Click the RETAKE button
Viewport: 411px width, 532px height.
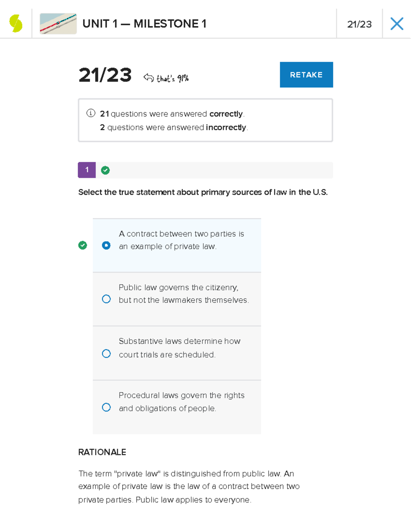(x=306, y=74)
